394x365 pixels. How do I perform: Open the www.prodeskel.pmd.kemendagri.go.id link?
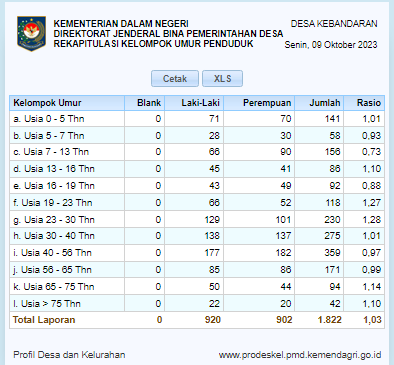[x=300, y=355]
